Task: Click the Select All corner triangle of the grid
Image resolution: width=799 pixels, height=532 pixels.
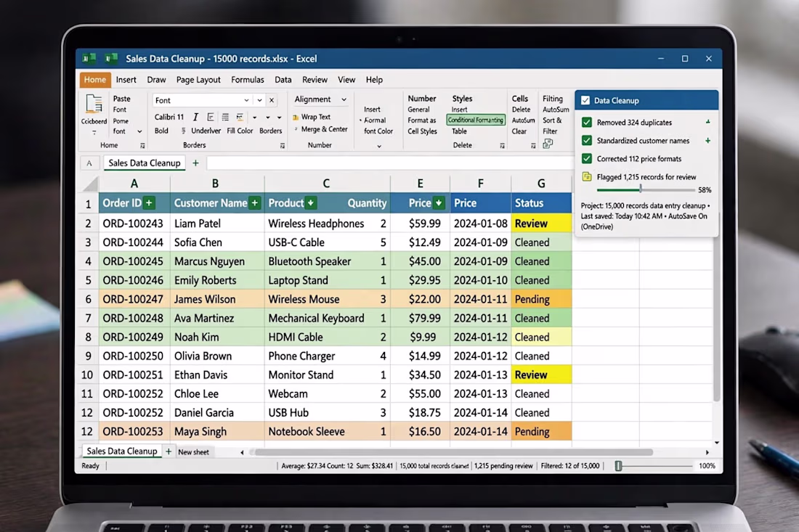Action: click(90, 184)
